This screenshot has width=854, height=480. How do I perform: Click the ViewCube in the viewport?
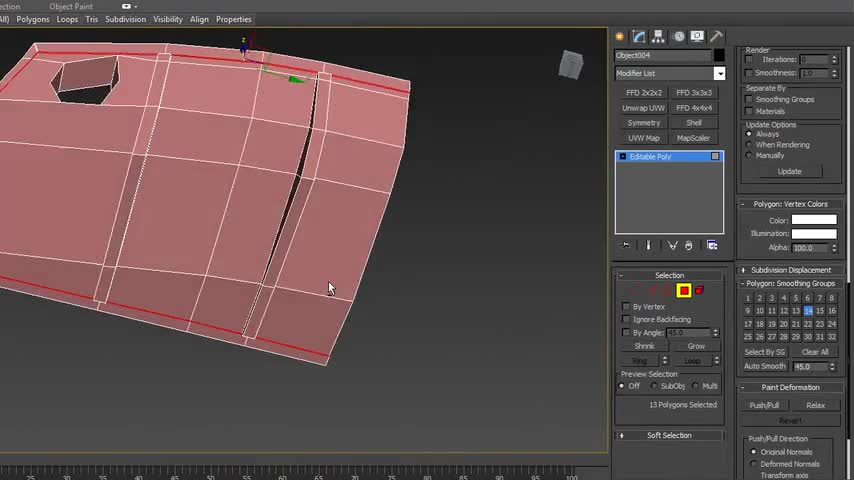570,65
